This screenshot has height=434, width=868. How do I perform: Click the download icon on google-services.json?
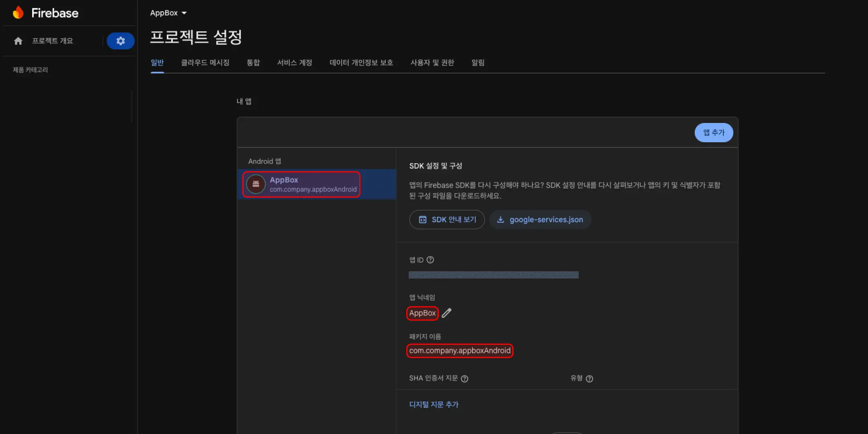click(x=501, y=220)
